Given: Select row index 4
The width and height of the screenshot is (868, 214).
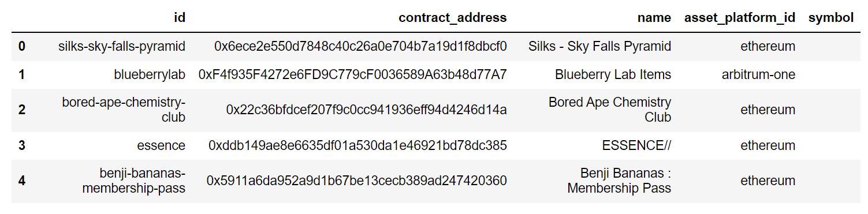Looking at the screenshot, I should point(21,181).
